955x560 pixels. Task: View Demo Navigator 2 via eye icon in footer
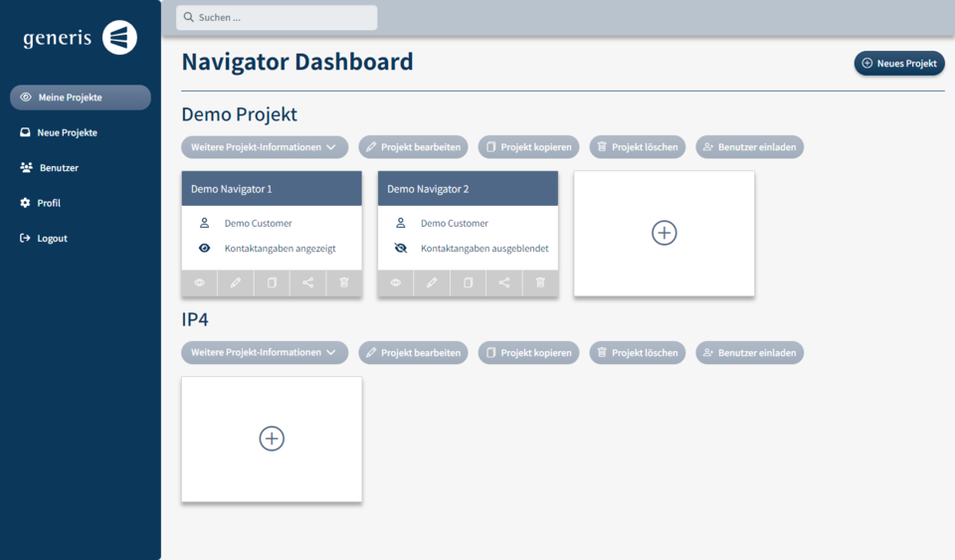click(395, 282)
